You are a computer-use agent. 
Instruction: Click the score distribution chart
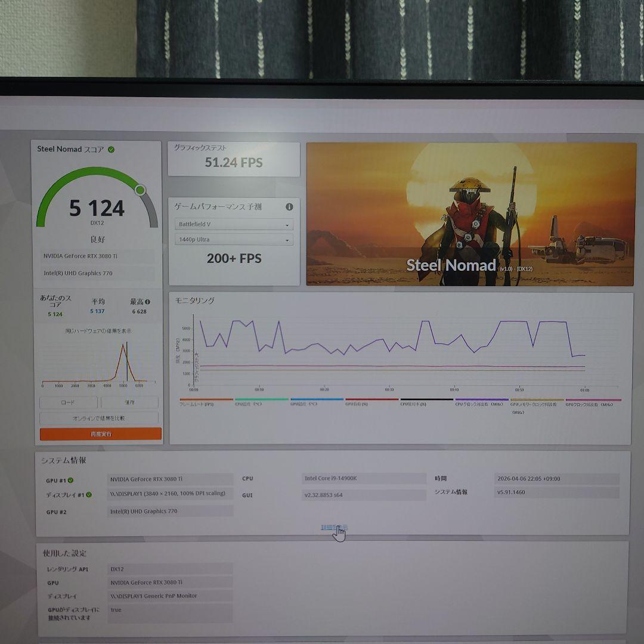click(98, 364)
